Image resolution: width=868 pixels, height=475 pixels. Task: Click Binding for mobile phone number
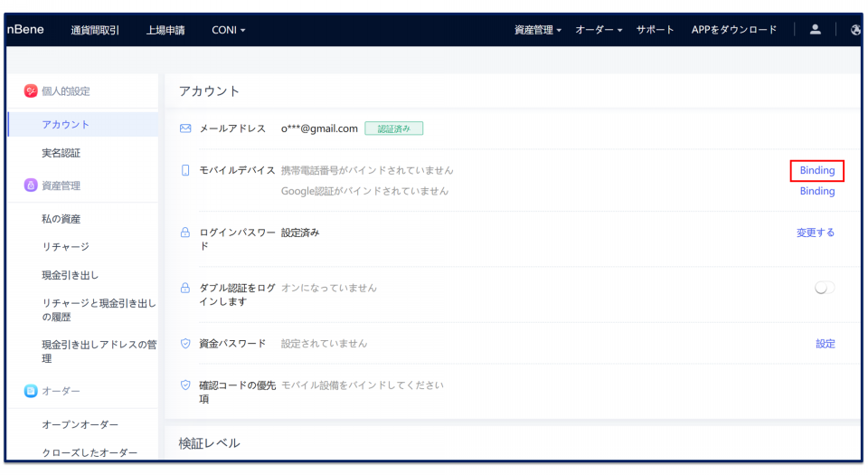817,170
